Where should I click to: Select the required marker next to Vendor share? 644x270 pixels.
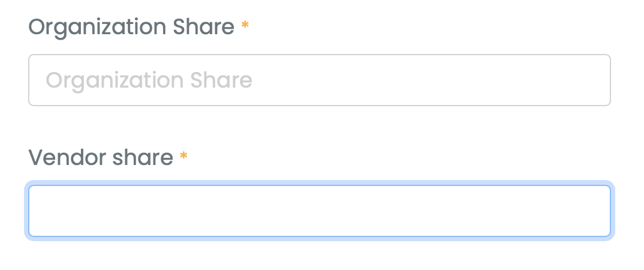(183, 157)
